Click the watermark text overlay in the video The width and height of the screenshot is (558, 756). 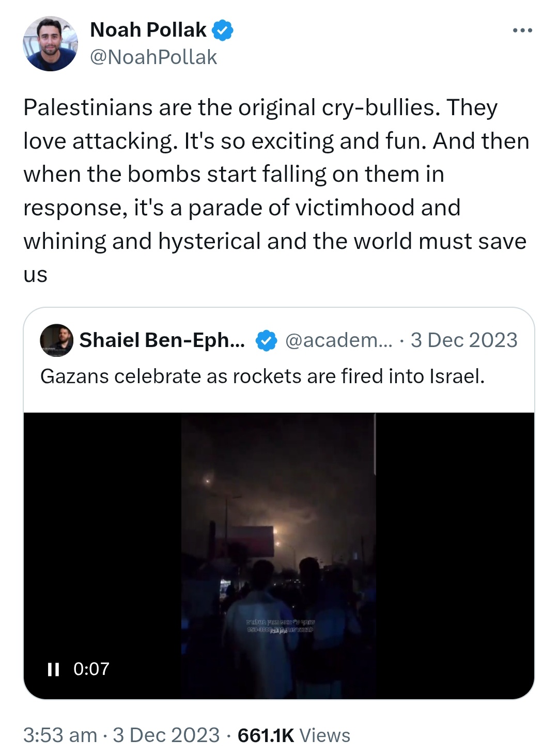coord(281,626)
